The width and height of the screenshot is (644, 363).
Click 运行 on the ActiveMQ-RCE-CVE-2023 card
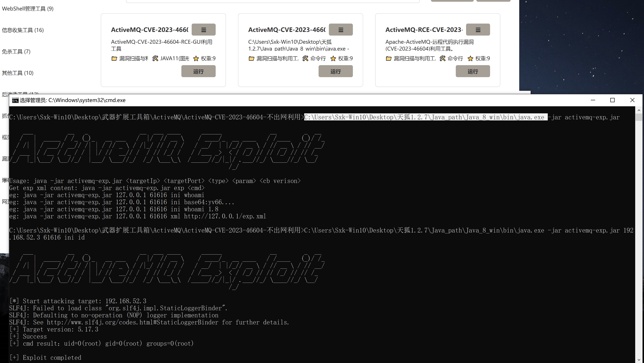coord(472,71)
